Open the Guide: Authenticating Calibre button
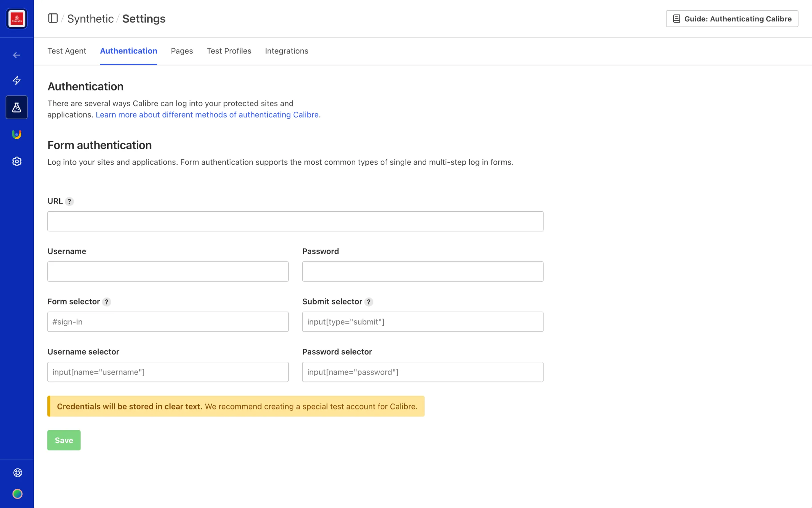Viewport: 812px width, 508px height. [732, 19]
